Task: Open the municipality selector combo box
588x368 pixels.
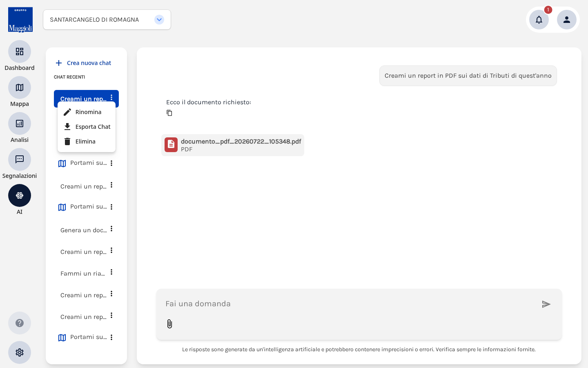Action: pos(107,20)
